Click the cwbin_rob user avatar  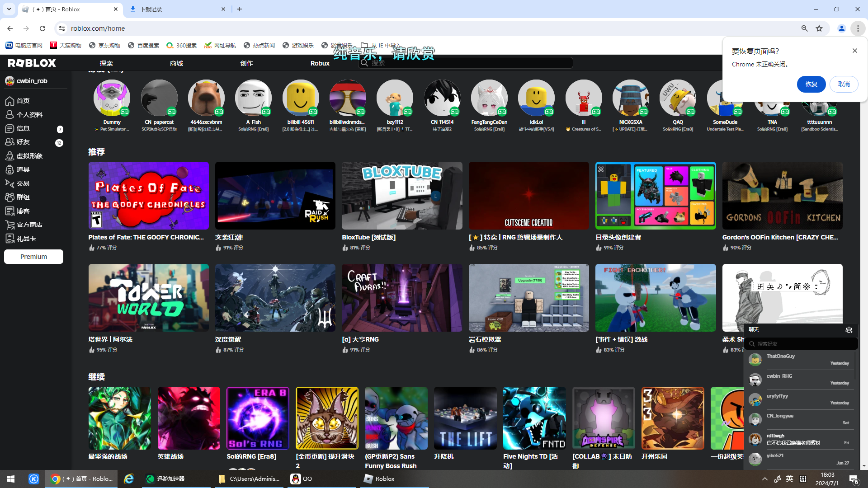coord(9,81)
